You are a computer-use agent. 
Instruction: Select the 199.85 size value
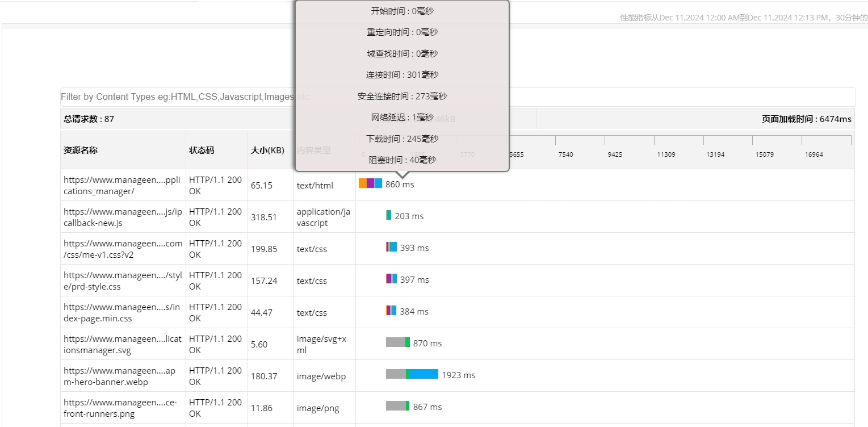click(264, 249)
